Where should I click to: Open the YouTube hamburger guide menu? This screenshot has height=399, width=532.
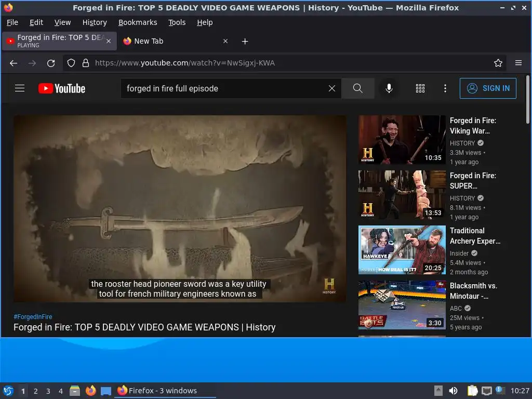click(x=20, y=88)
